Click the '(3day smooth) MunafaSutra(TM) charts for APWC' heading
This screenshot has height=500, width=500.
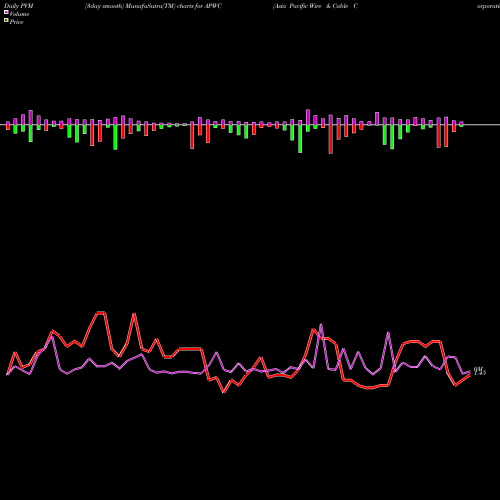153,6
